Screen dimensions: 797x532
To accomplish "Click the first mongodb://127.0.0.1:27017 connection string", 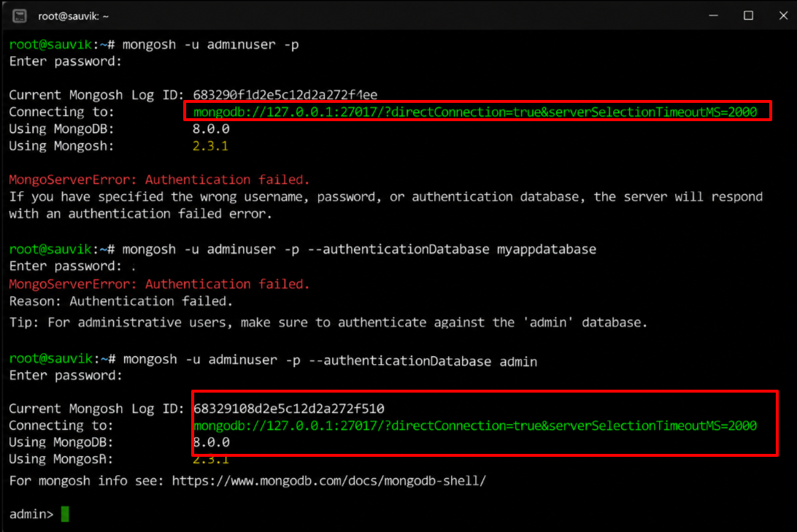I will [474, 112].
